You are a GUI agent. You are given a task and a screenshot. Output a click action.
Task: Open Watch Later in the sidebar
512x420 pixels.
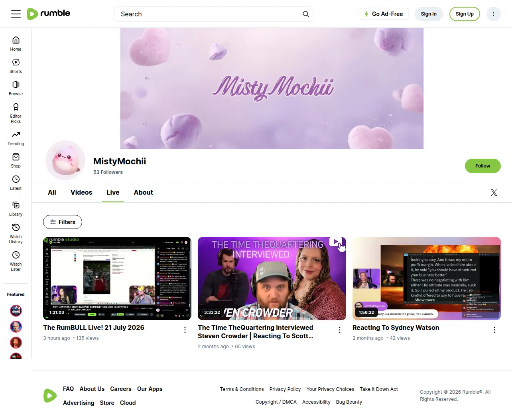click(16, 261)
